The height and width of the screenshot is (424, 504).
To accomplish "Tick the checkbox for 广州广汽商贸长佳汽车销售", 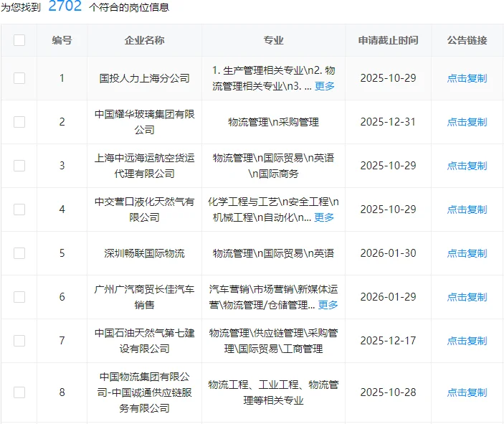I will coord(19,297).
